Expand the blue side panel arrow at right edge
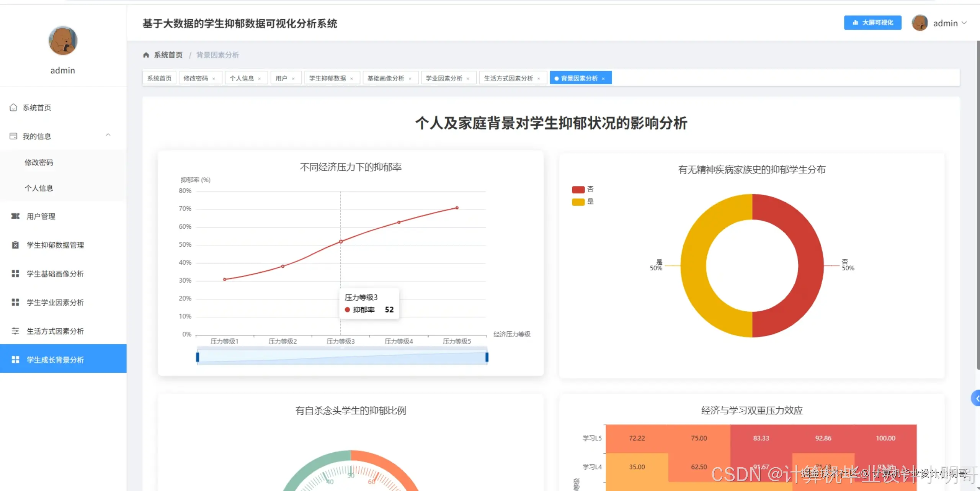This screenshot has height=491, width=980. tap(976, 398)
